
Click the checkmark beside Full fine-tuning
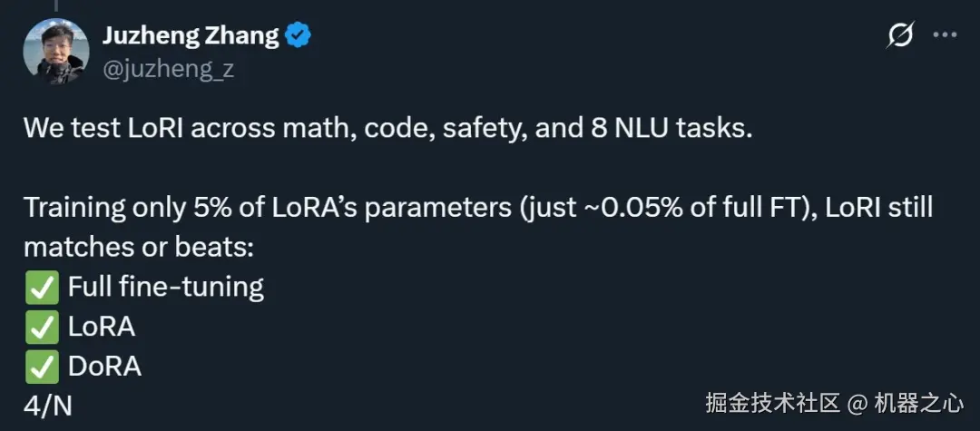pyautogui.click(x=41, y=288)
